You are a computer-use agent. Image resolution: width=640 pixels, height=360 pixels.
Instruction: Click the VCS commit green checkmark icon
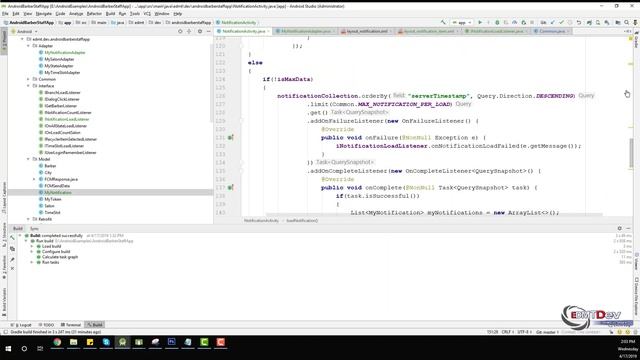pyautogui.click(x=561, y=22)
